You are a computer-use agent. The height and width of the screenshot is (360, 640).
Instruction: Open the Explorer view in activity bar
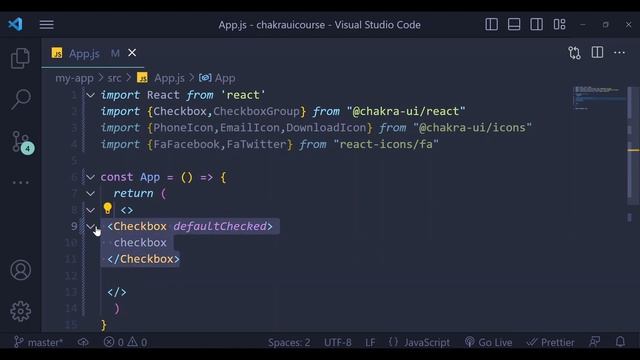pyautogui.click(x=20, y=58)
